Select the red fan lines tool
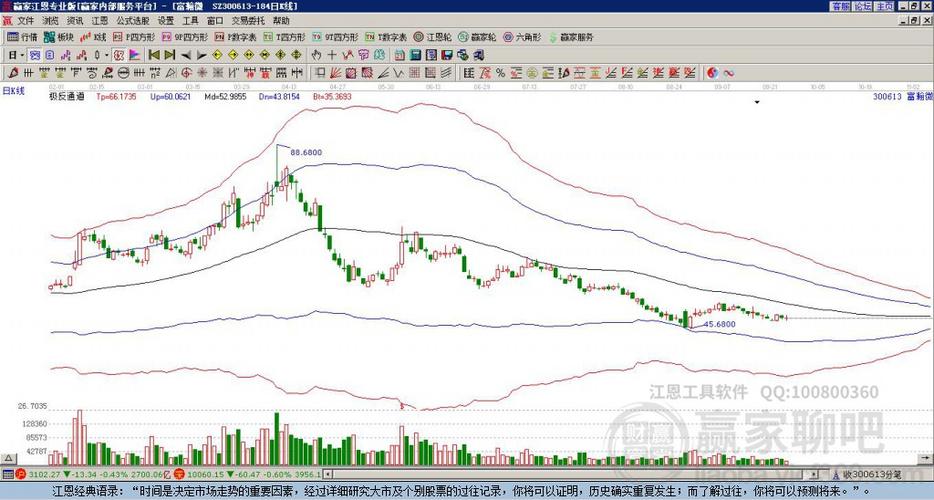The height and width of the screenshot is (500, 934). [x=335, y=73]
